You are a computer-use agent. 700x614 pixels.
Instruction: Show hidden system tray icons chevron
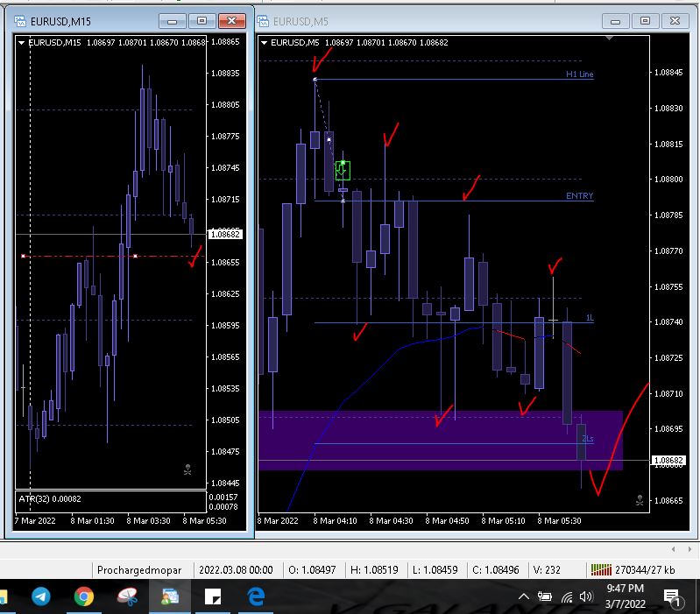524,596
